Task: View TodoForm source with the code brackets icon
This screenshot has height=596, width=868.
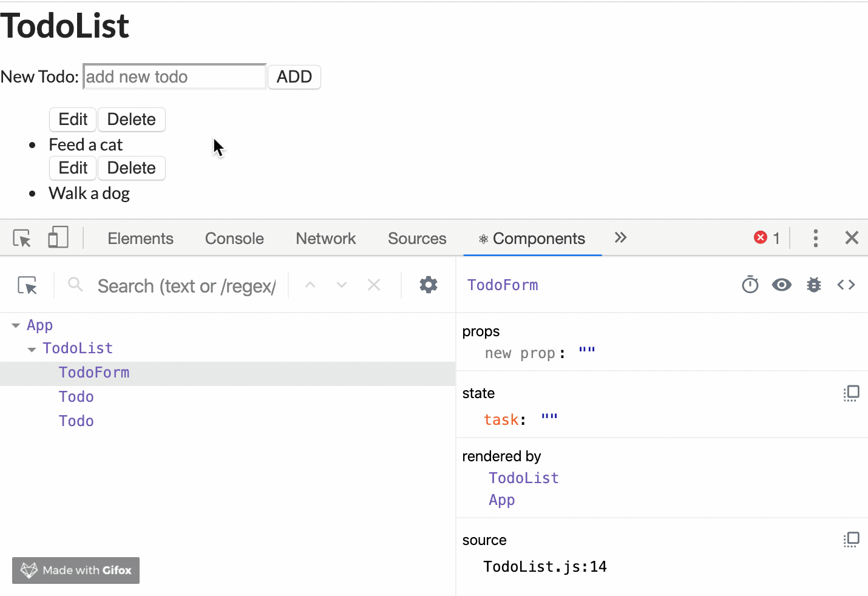Action: pyautogui.click(x=846, y=284)
